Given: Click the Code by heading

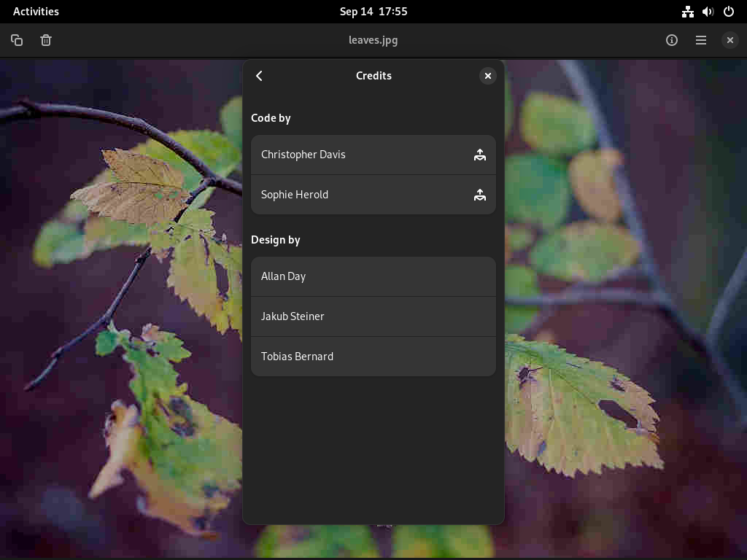Looking at the screenshot, I should point(271,118).
